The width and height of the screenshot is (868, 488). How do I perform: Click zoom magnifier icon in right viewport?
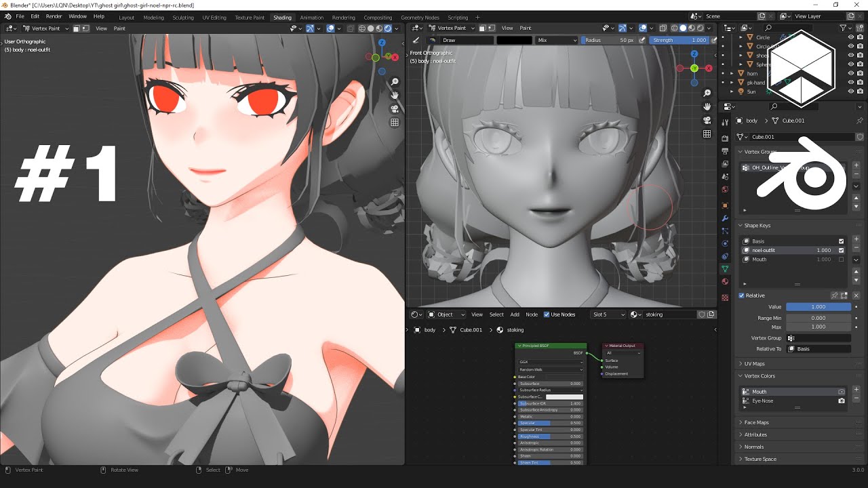(x=707, y=93)
